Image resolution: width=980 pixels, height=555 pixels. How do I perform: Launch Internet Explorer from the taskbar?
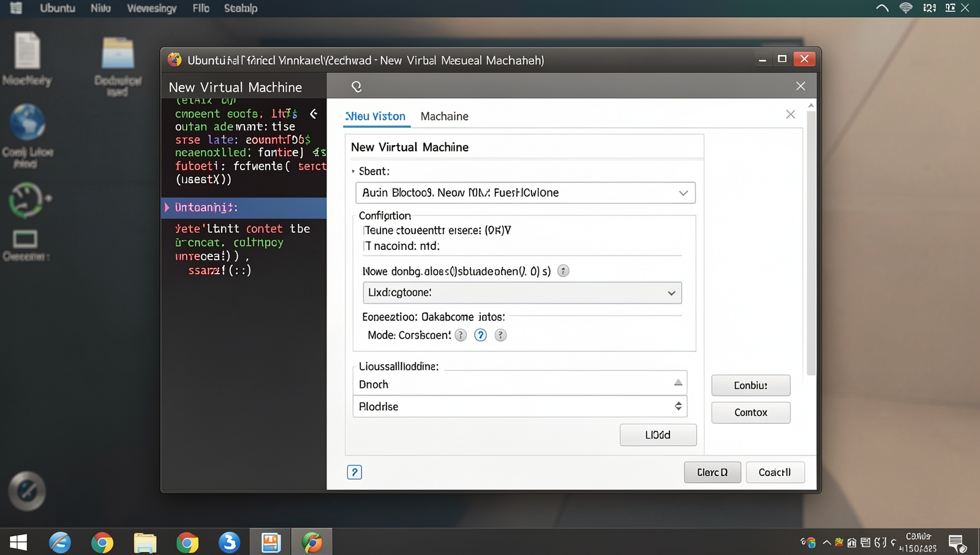(x=60, y=542)
